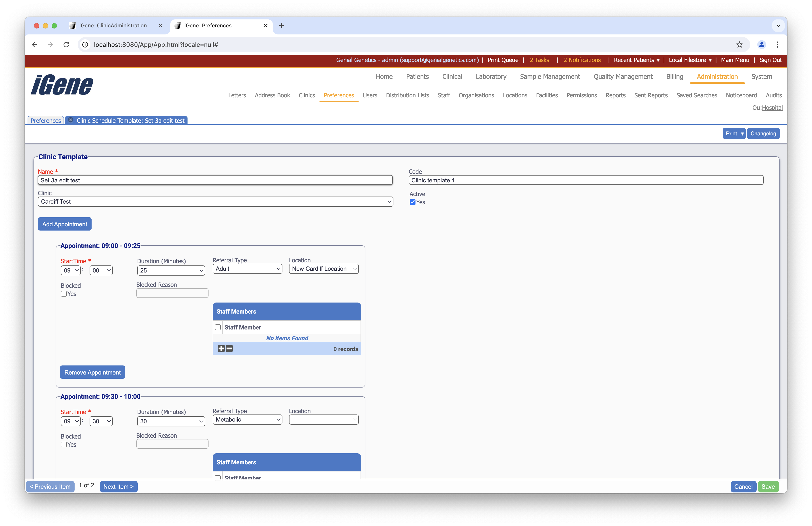Bookmark page with the star icon

click(x=739, y=44)
